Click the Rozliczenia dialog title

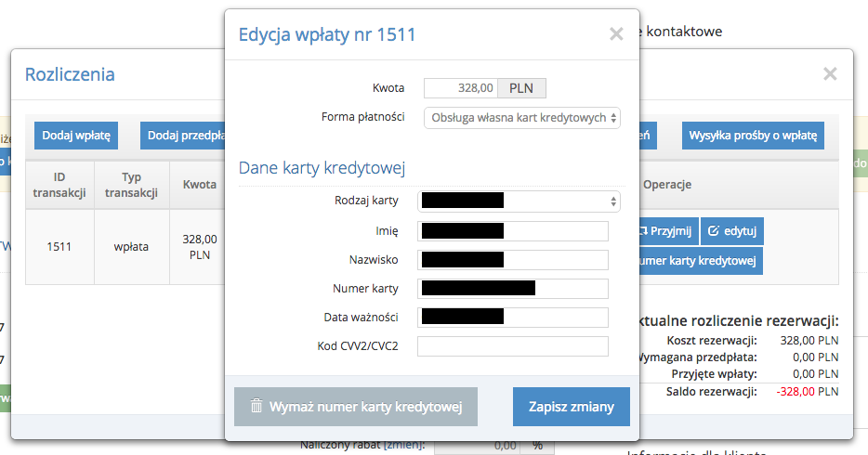tap(70, 74)
